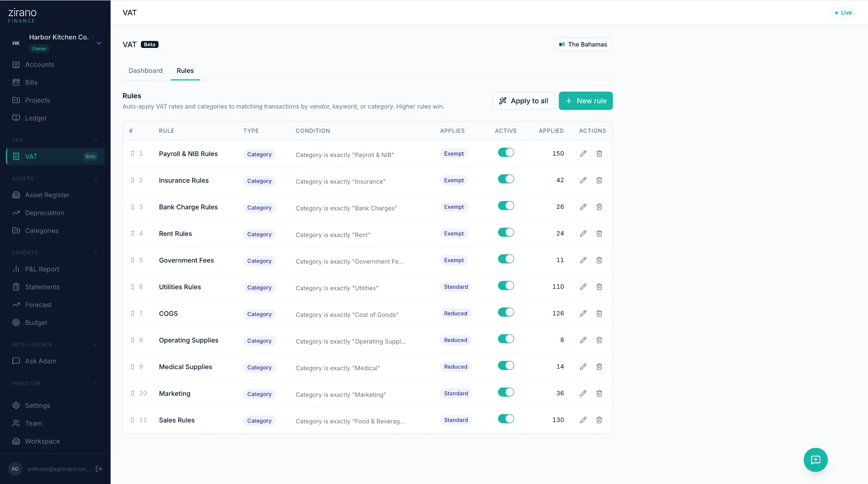Click the Apply to all button

coord(523,101)
